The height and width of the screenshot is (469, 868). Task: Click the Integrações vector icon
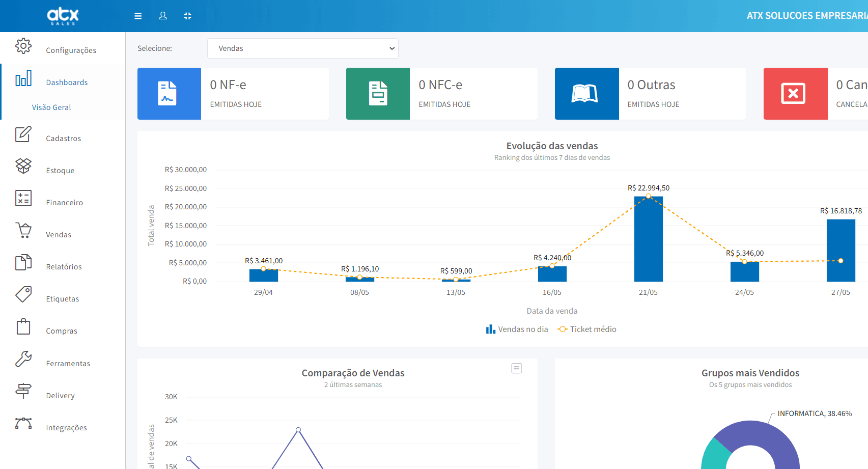(x=23, y=423)
